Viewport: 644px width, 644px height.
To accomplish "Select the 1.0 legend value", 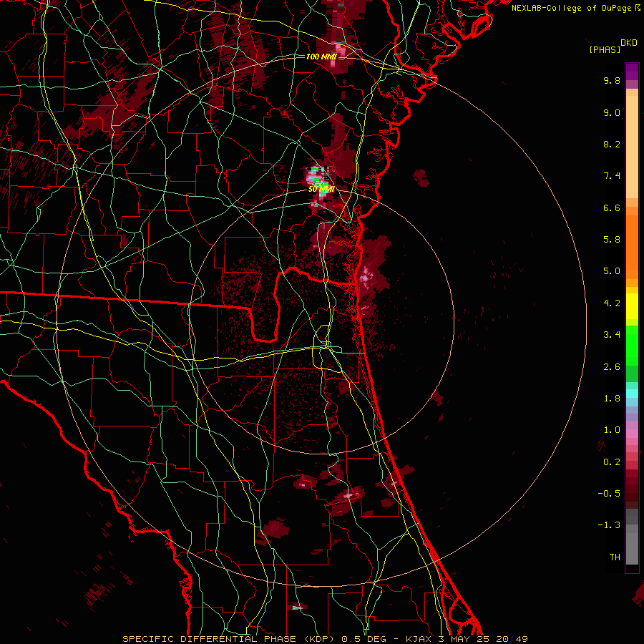I will pos(612,430).
